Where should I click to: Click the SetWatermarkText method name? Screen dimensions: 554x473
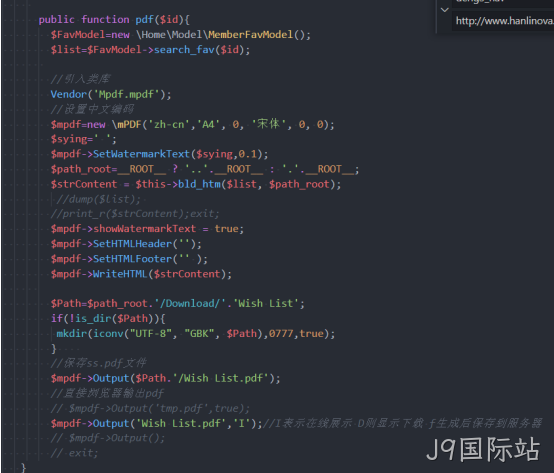(x=141, y=154)
